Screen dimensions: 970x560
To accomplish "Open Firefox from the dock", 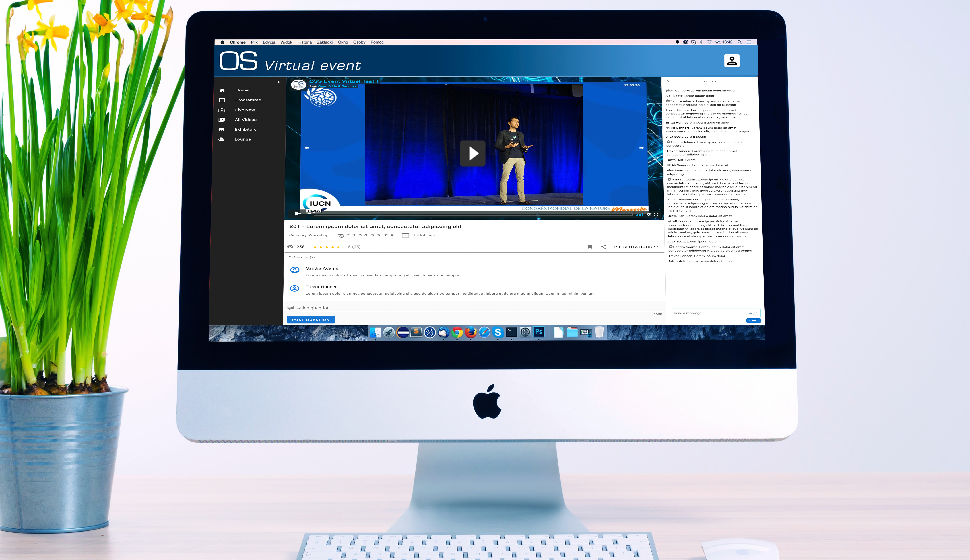I will [471, 332].
